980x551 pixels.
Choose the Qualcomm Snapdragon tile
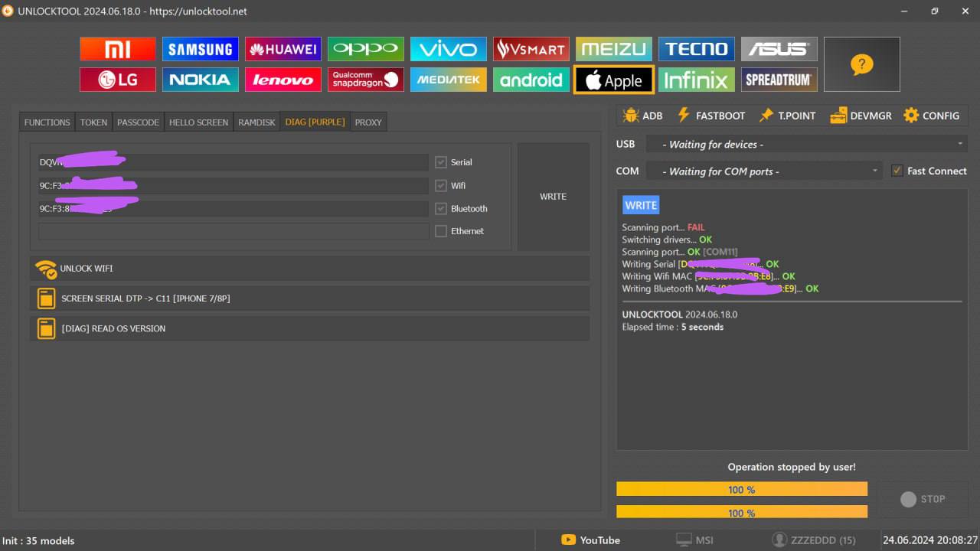pyautogui.click(x=366, y=80)
